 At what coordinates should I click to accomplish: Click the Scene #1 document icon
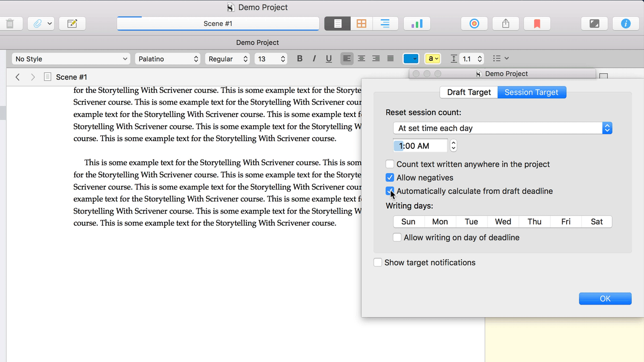coord(47,77)
